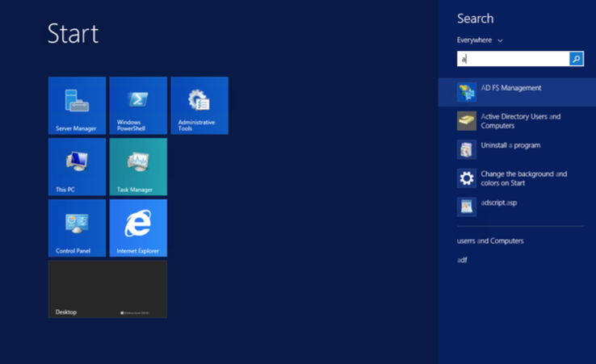Open the Desktop tile
This screenshot has height=364, width=596.
[107, 289]
